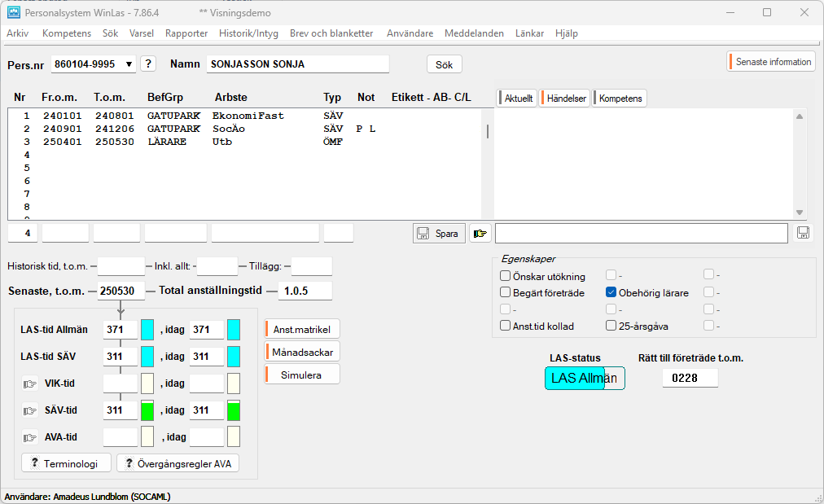Viewport: 824px width, 504px height.
Task: Enable the Önskar utökning checkbox
Action: pyautogui.click(x=506, y=277)
